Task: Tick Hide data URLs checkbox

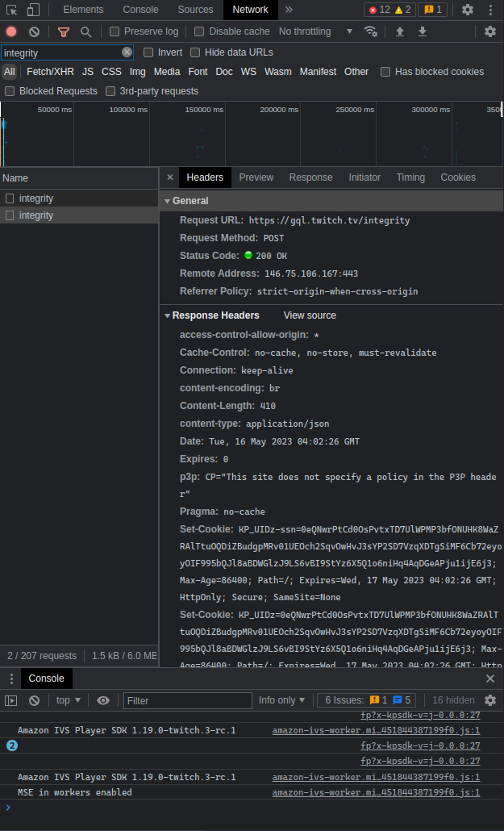Action: pyautogui.click(x=196, y=52)
